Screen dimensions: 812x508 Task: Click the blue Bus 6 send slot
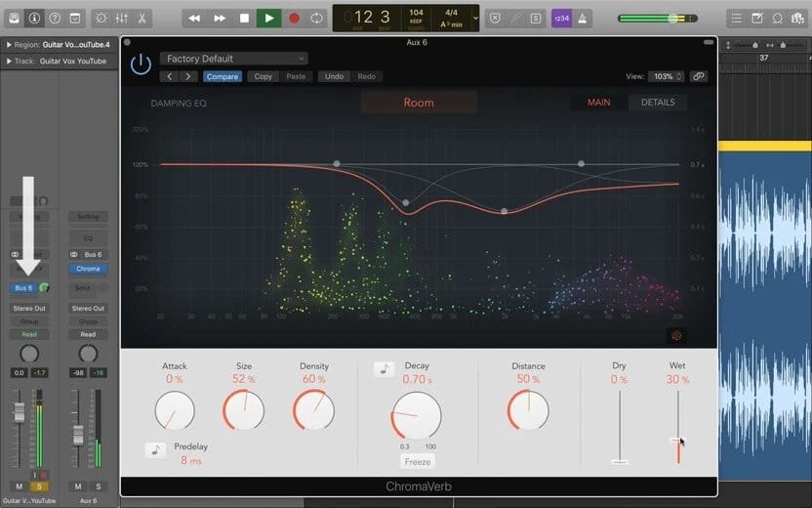click(x=23, y=287)
